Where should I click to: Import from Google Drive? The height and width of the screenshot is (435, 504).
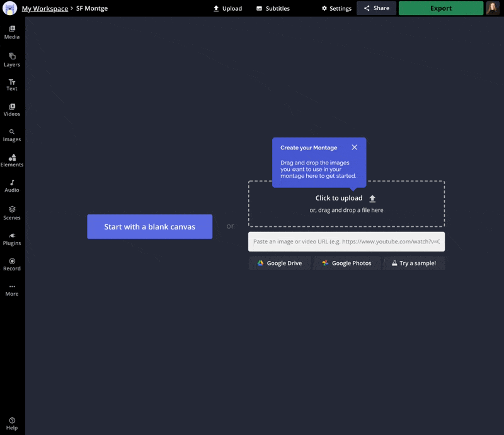point(279,263)
